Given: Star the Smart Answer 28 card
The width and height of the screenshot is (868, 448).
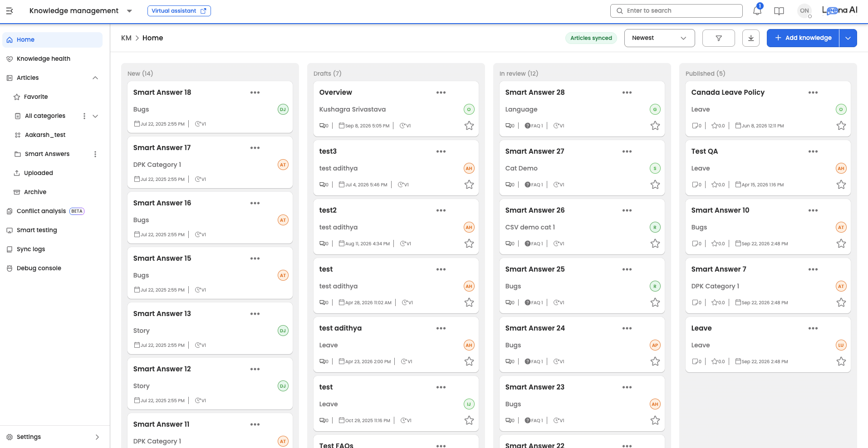Looking at the screenshot, I should pos(655,126).
